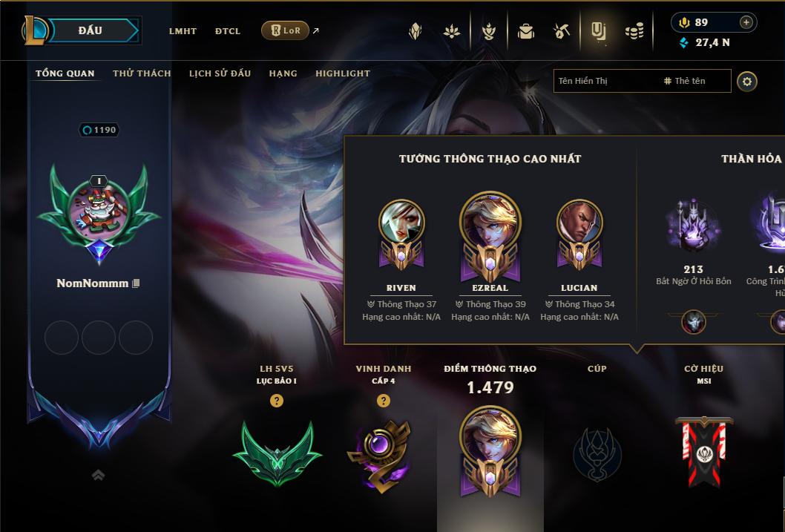Switch to the ĐTCL tab
The image size is (785, 532).
tap(228, 31)
